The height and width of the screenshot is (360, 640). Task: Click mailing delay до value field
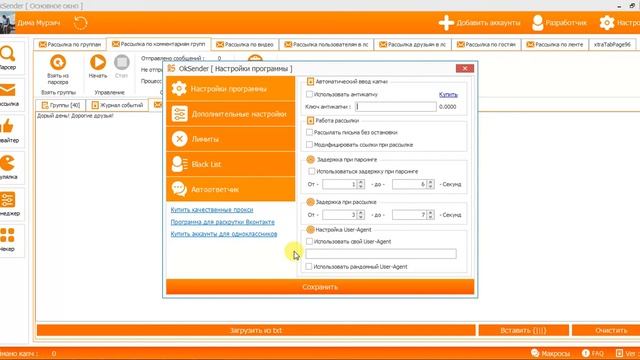pos(409,215)
